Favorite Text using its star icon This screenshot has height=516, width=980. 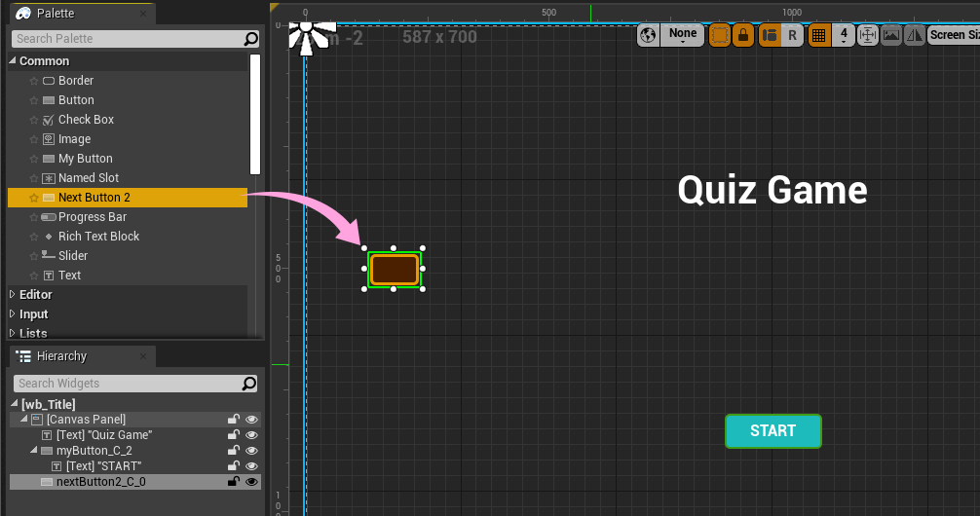point(34,276)
